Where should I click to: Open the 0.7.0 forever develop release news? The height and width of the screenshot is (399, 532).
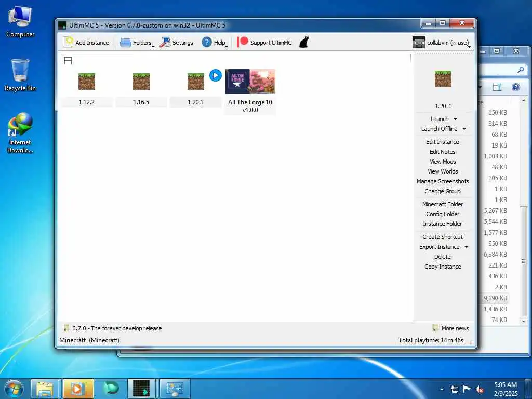113,328
